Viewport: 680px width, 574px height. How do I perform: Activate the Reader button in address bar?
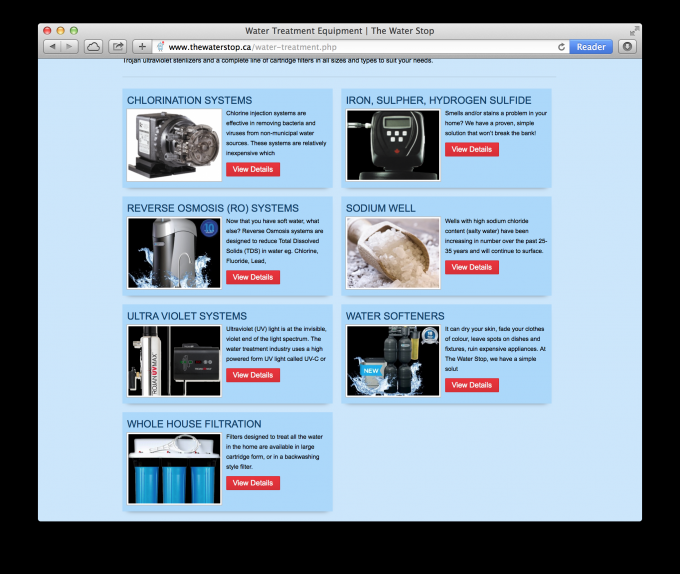click(591, 47)
